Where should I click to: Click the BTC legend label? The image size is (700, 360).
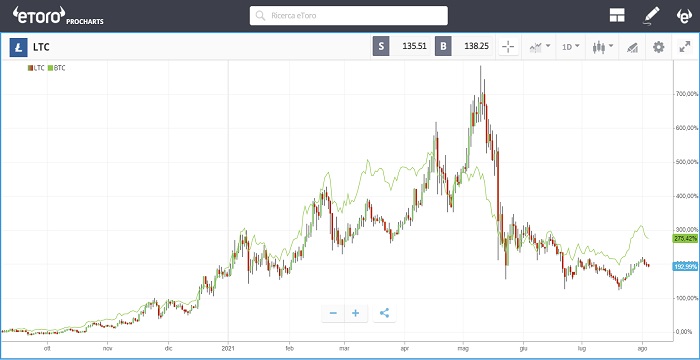pos(57,68)
